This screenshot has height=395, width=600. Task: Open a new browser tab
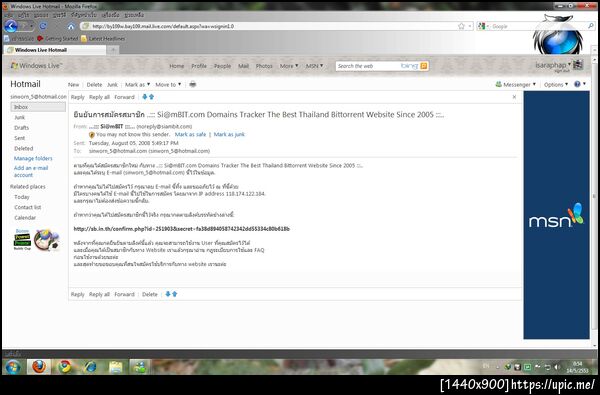113,50
